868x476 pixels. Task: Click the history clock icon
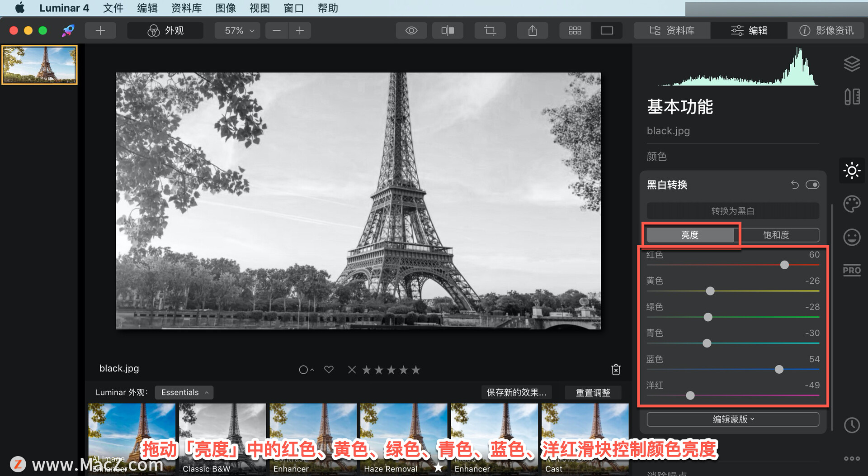pyautogui.click(x=852, y=425)
